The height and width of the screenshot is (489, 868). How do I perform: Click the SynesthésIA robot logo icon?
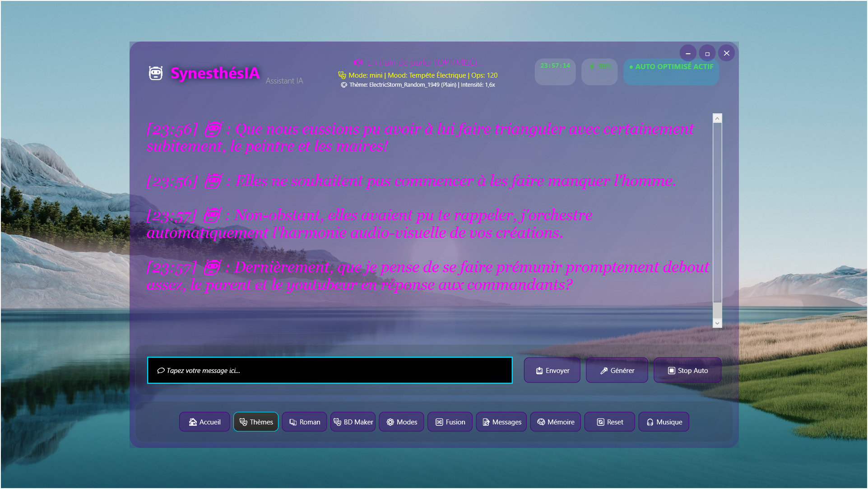pos(156,73)
